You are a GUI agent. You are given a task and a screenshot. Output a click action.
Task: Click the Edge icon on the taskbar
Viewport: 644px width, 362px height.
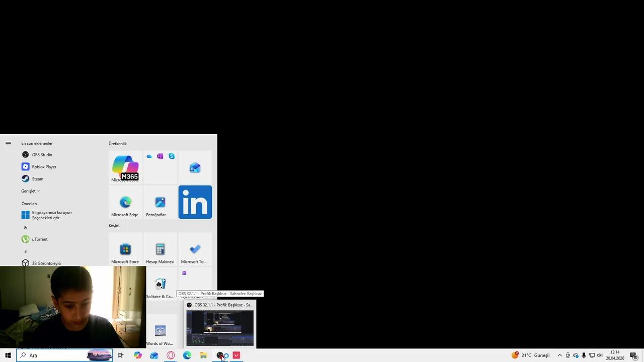(187, 355)
